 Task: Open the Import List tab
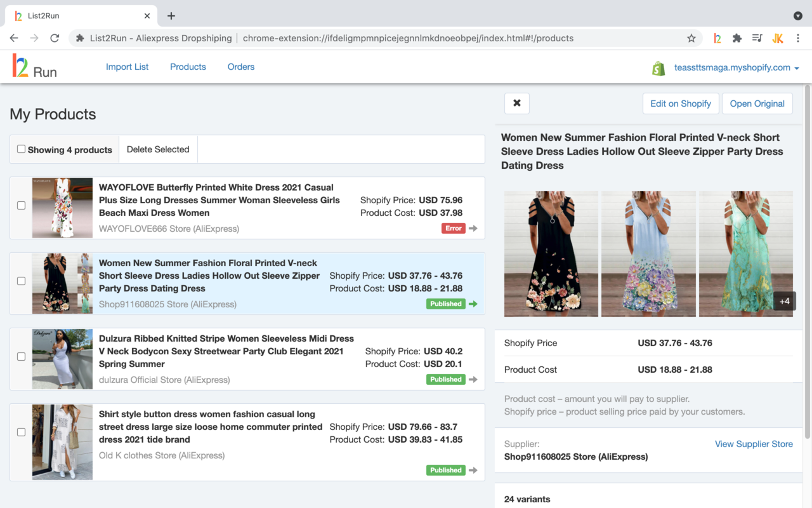[127, 67]
